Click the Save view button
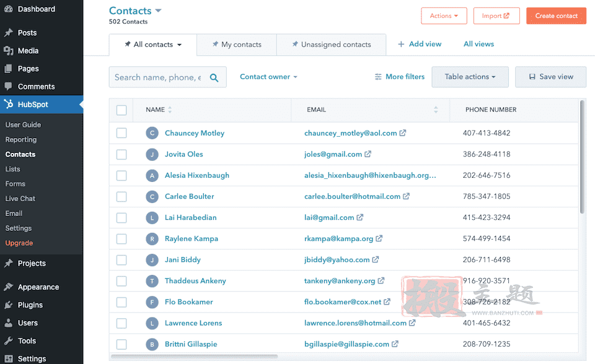Screen dimensions: 595x364 pos(550,77)
